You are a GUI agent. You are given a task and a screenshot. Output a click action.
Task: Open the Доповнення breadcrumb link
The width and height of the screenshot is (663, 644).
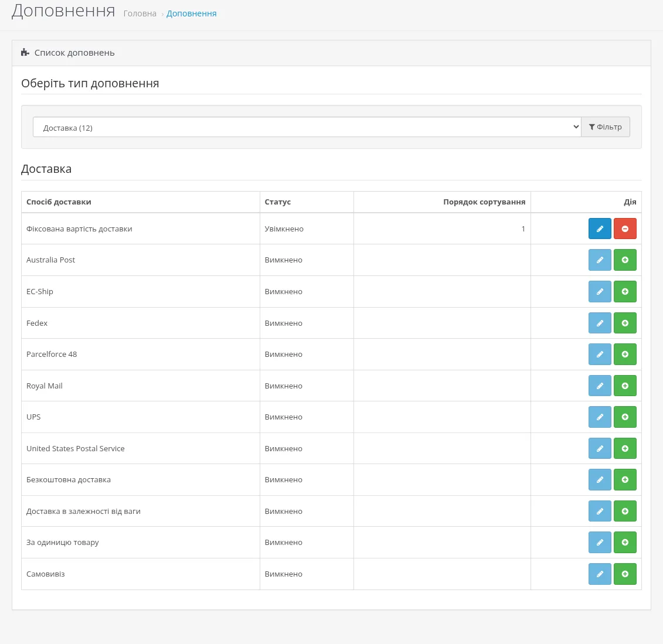coord(192,13)
